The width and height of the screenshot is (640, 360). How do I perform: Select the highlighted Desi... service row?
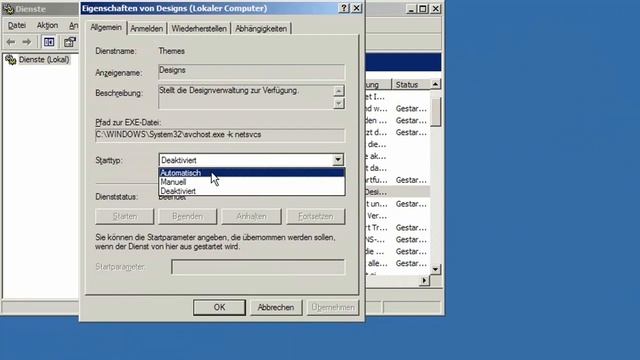tap(397, 192)
